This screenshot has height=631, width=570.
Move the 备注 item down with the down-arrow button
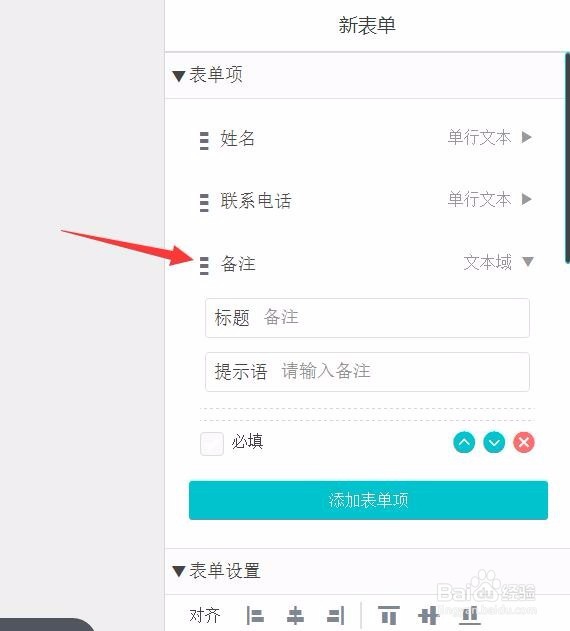point(494,442)
